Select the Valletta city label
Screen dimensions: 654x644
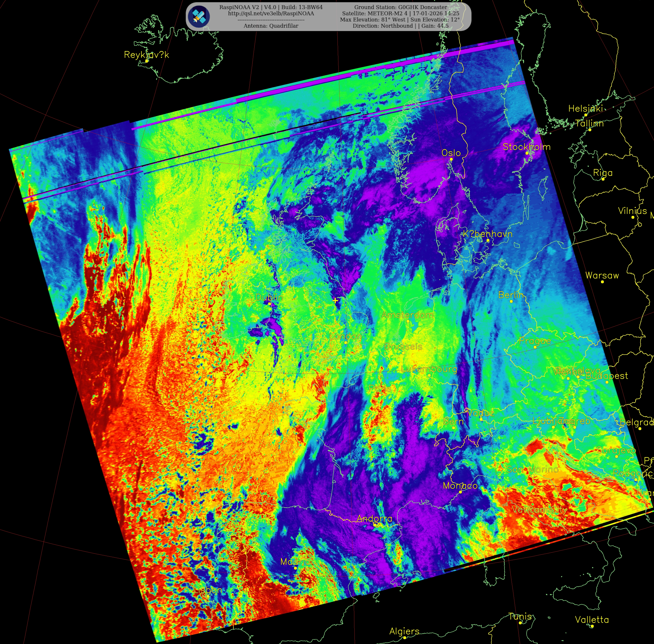pos(592,620)
